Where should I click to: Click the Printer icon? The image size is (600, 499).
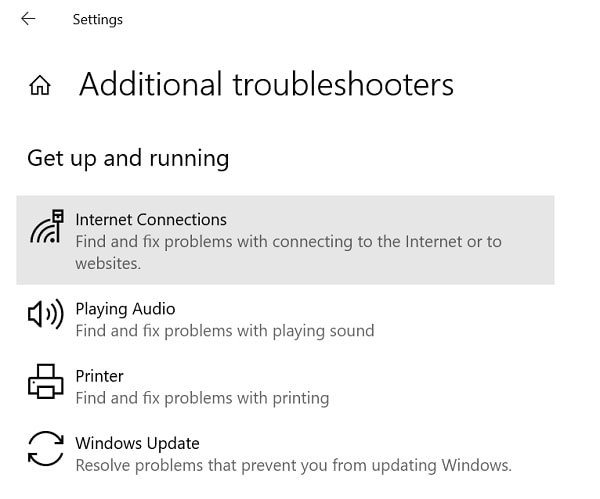tap(46, 382)
